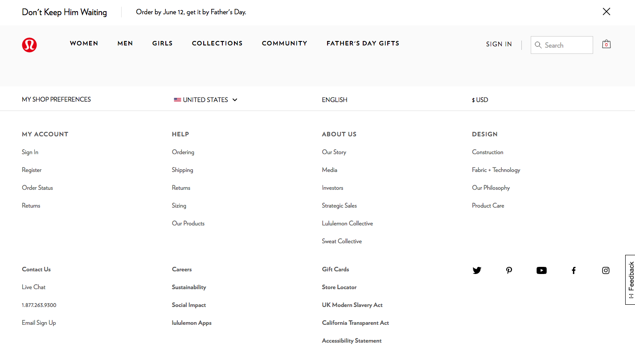Open the Media link
Image resolution: width=635 pixels, height=364 pixels.
329,170
